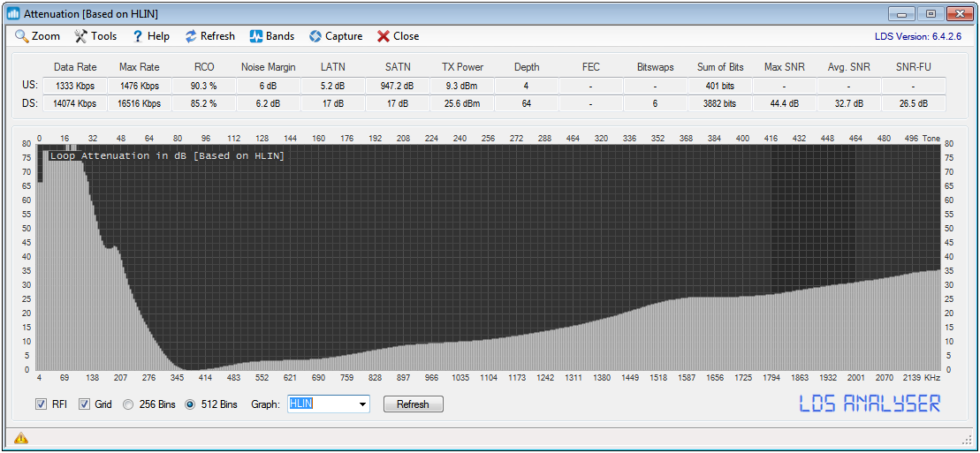Screen dimensions: 980x453
Task: Uncheck the RFI checkbox
Action: pyautogui.click(x=41, y=404)
